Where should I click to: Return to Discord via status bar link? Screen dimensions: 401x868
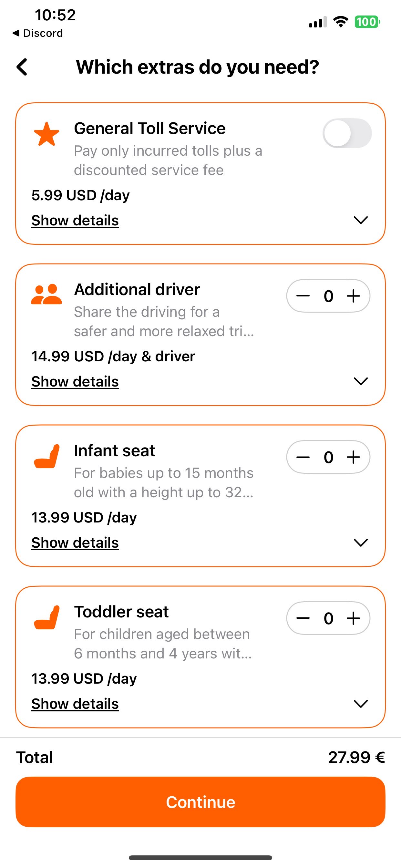[38, 33]
